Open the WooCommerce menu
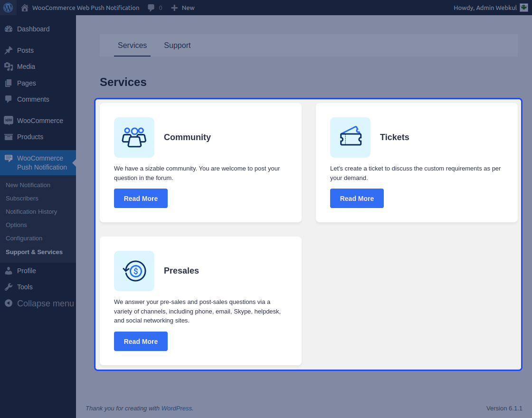 [x=40, y=121]
